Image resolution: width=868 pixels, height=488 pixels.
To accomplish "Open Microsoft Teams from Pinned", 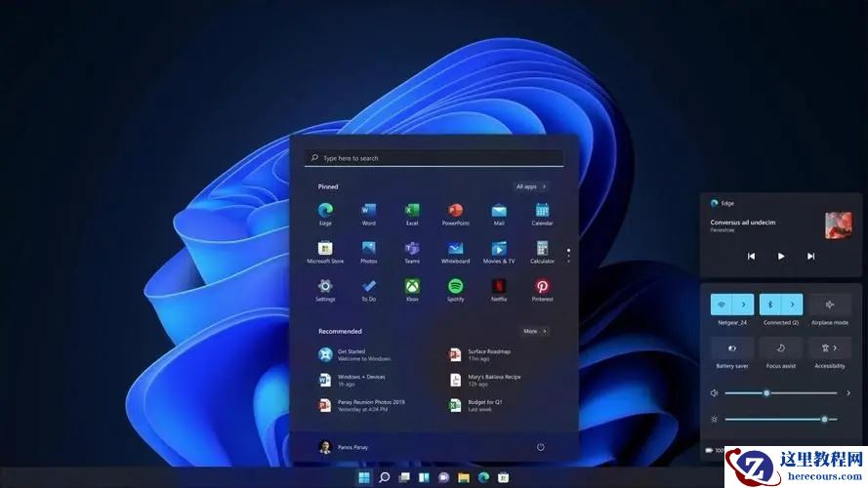I will point(412,252).
